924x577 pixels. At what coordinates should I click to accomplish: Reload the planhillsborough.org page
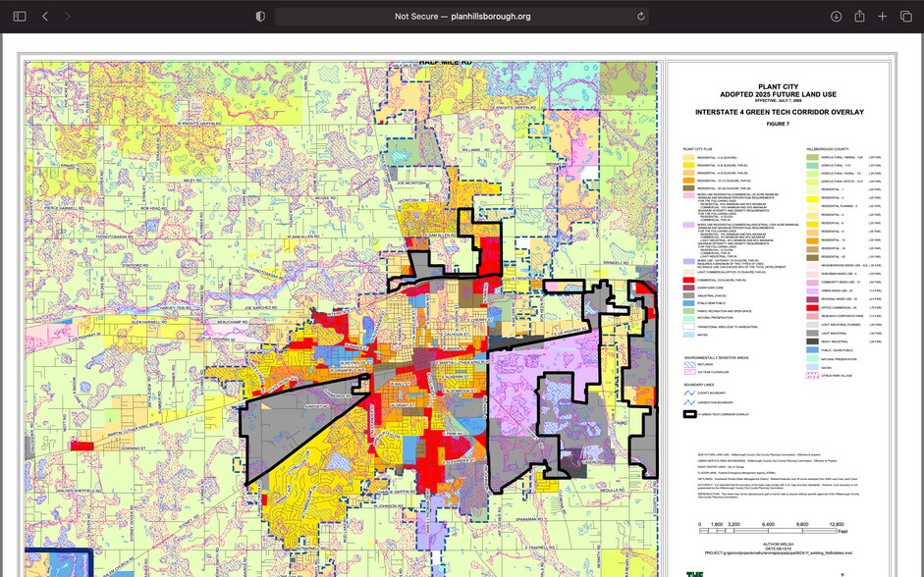tap(641, 17)
